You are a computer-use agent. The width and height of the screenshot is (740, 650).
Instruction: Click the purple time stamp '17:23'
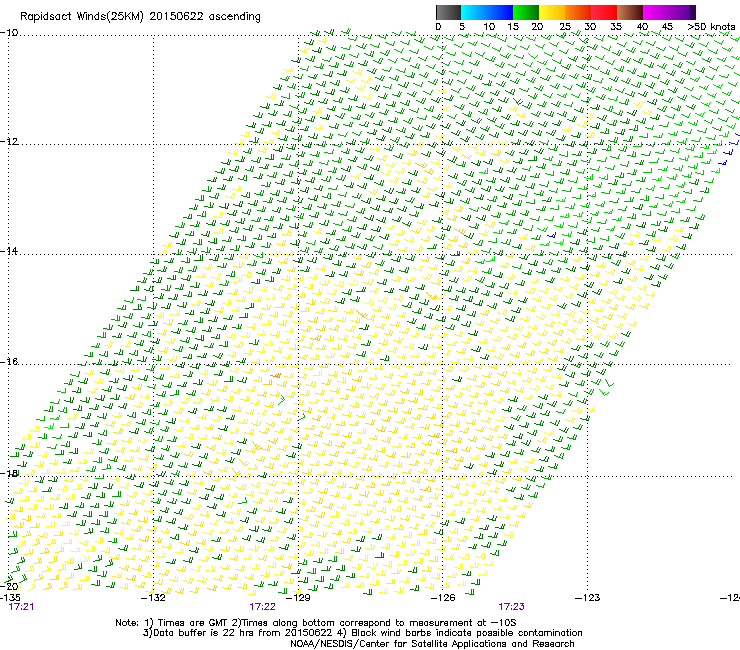(x=512, y=607)
